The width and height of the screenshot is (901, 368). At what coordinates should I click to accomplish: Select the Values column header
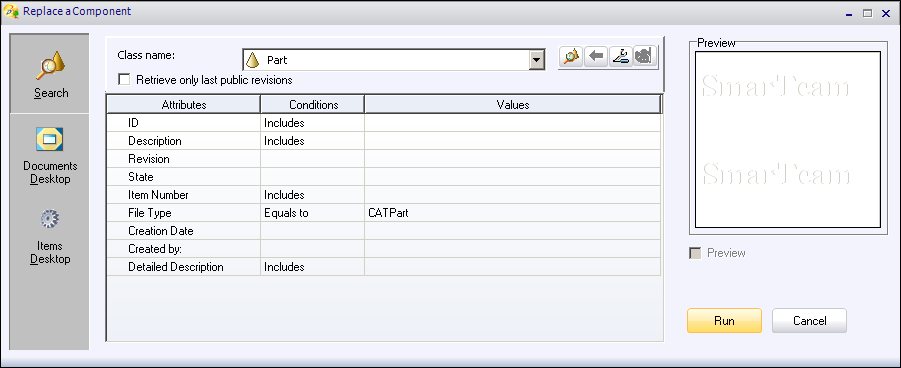coord(513,105)
